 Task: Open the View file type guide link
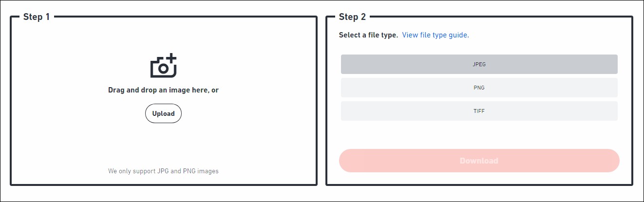pyautogui.click(x=435, y=35)
